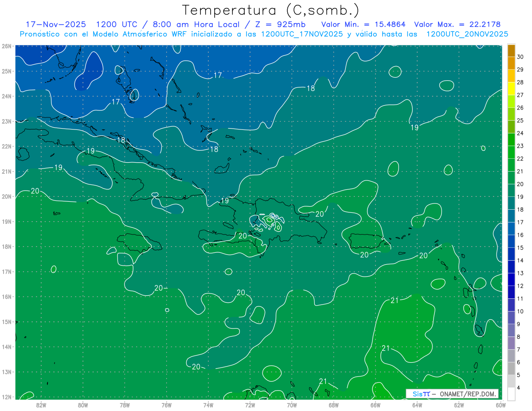Click the Valor Max. = 22.2178 readout
The width and height of the screenshot is (532, 411).
pos(458,24)
